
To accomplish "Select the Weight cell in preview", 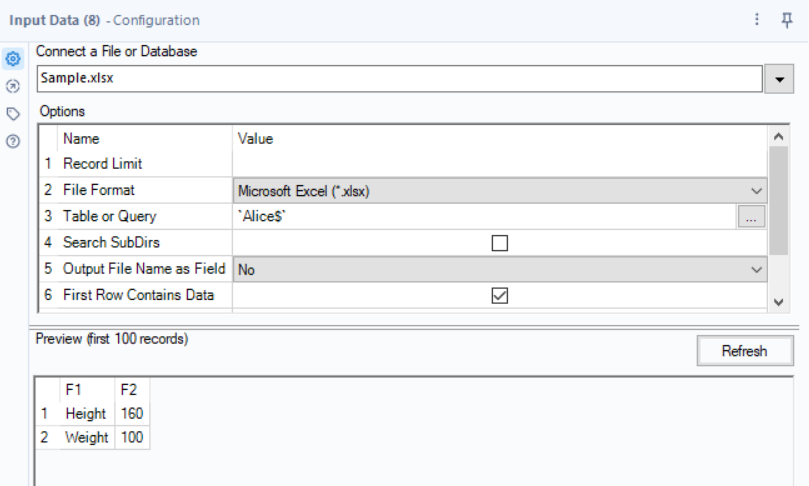I will click(86, 438).
